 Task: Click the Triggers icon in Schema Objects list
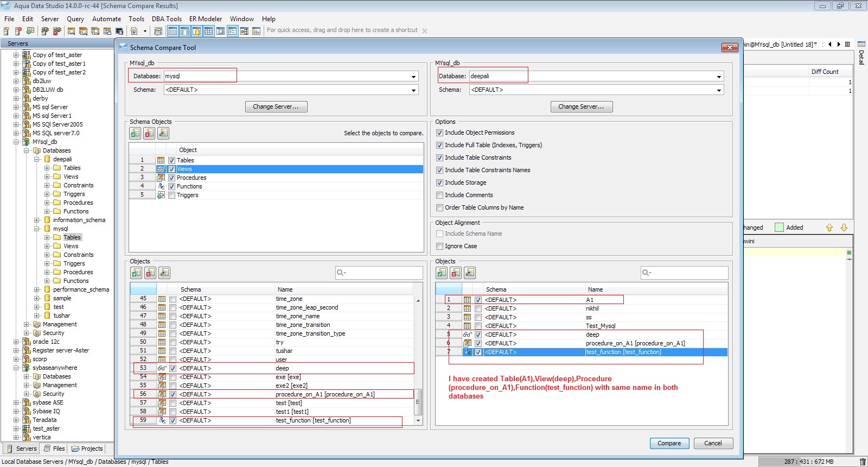(161, 195)
